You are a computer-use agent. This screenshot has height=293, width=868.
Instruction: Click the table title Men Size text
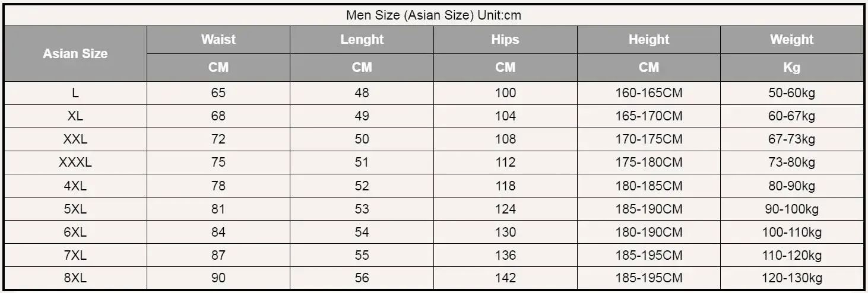click(433, 16)
